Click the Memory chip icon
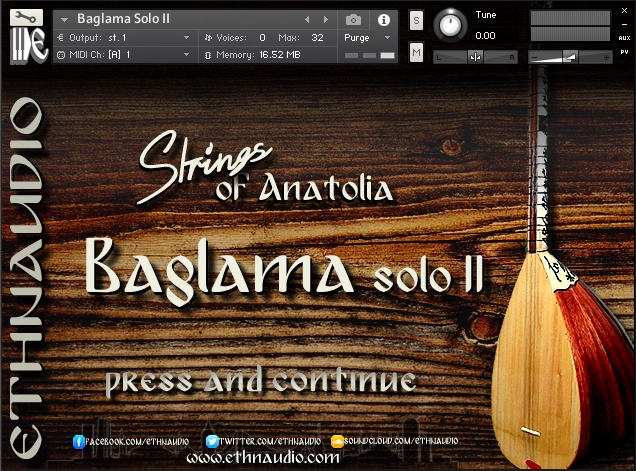This screenshot has width=636, height=471. click(x=208, y=55)
